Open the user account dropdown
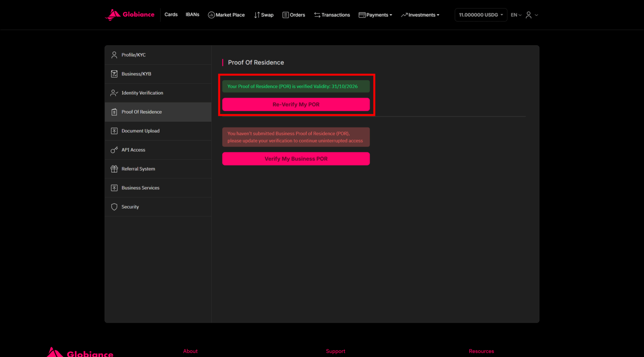Screen dimensions: 644x357 click(532, 15)
